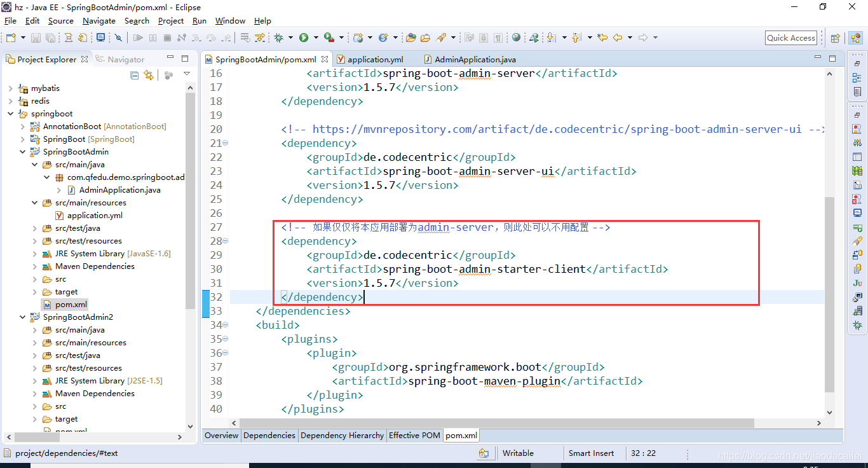Switch to AdminApplication.java editor tab
Image resolution: width=868 pixels, height=468 pixels.
(x=475, y=59)
